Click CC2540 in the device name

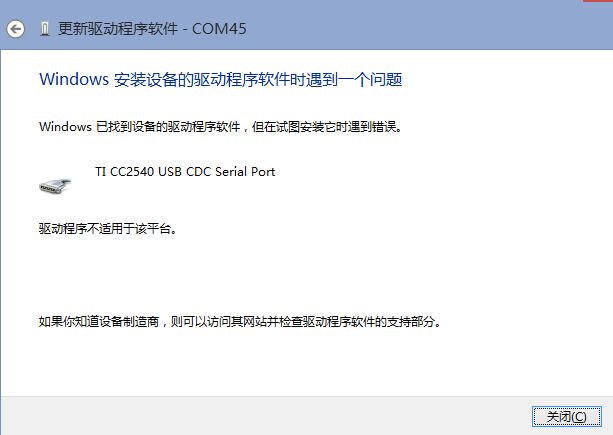coord(132,172)
